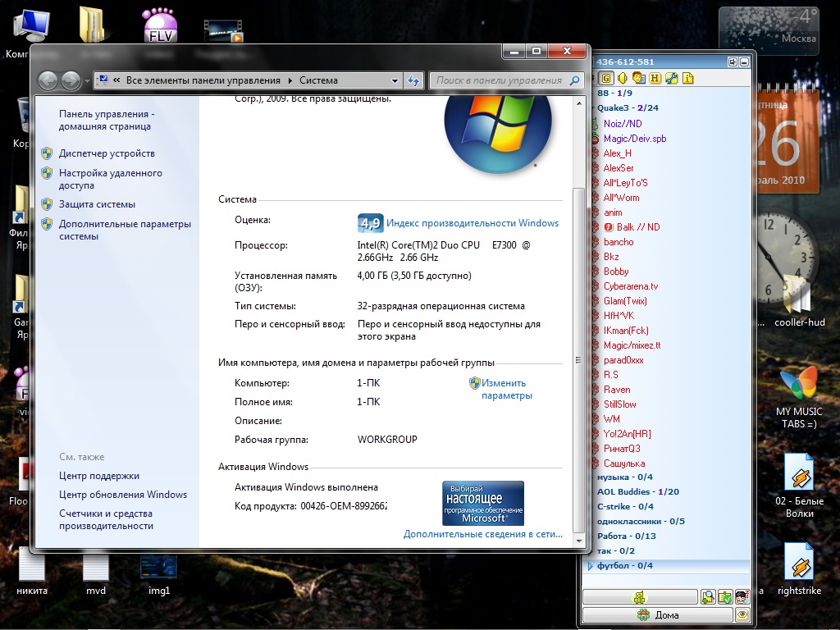The height and width of the screenshot is (630, 840).
Task: Click the sound speaker icon in messenger
Action: [x=623, y=79]
